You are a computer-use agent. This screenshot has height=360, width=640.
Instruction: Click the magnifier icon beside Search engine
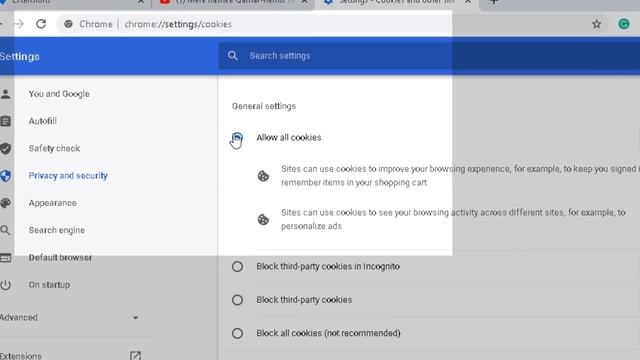(5, 230)
